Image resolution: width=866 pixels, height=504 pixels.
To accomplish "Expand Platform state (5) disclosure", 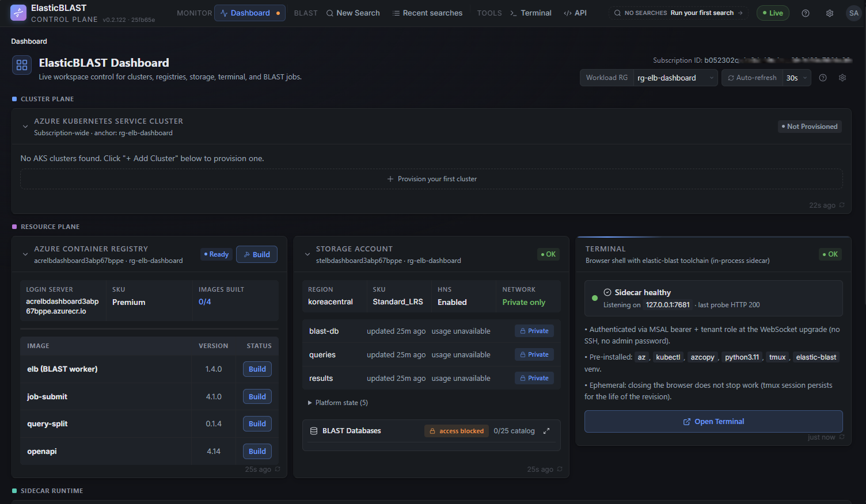I will [338, 403].
